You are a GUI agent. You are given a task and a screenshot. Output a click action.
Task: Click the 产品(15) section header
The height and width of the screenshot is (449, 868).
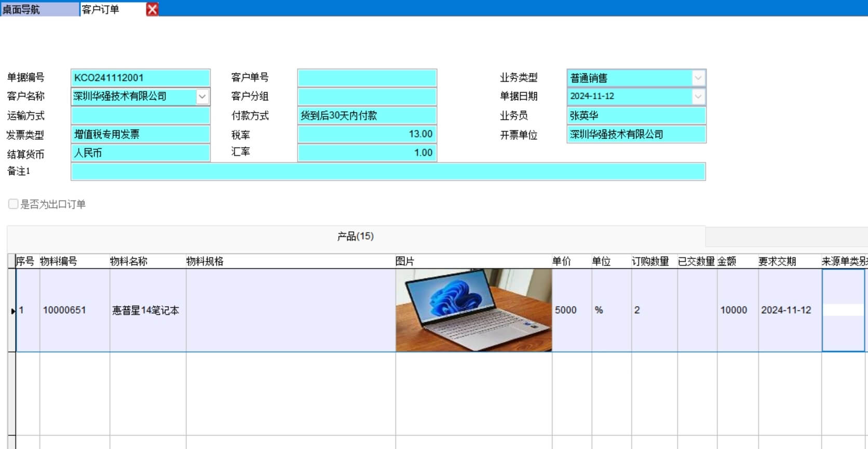[x=356, y=236]
